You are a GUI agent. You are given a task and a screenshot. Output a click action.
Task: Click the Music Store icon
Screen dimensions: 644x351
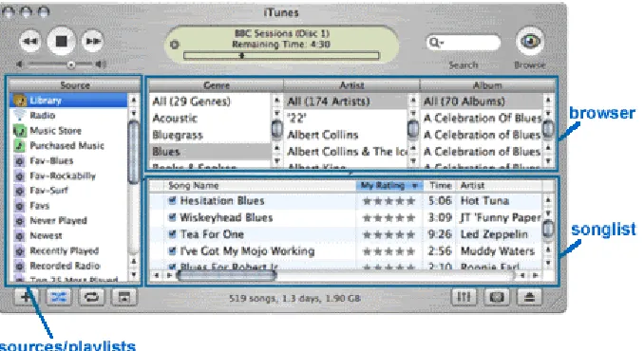point(19,130)
